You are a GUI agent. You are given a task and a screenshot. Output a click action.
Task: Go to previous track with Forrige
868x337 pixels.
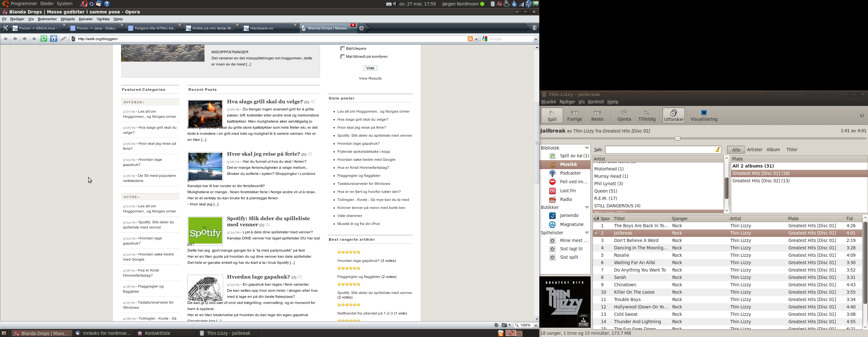pos(575,116)
